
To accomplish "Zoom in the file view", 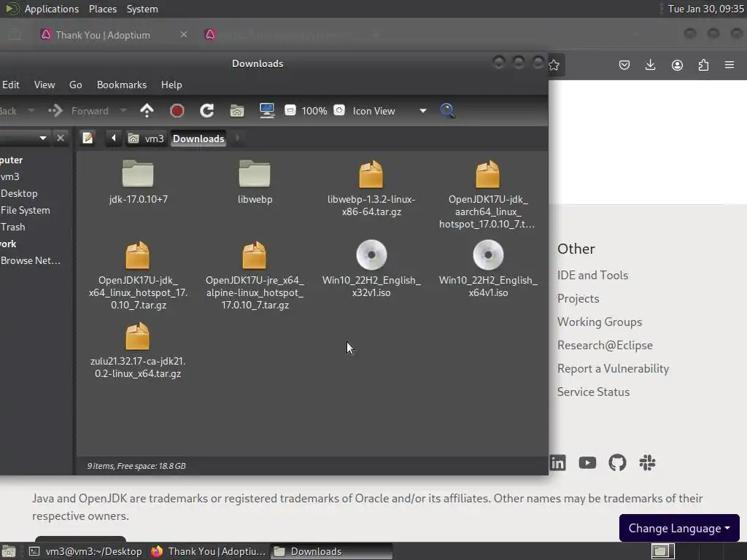I will click(338, 111).
